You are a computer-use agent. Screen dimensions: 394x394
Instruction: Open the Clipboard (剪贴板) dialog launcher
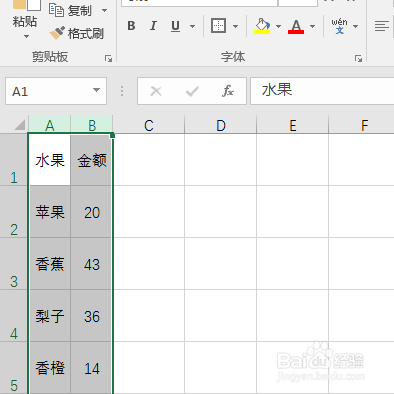[108, 59]
